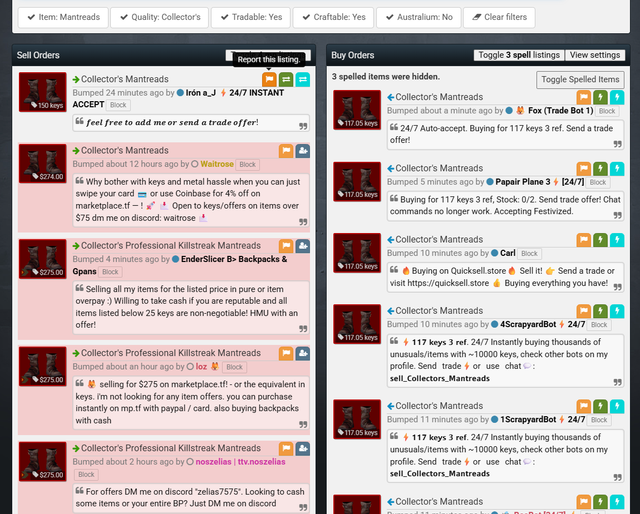Report Carl's buy order listing
The width and height of the screenshot is (640, 514).
[x=584, y=240]
